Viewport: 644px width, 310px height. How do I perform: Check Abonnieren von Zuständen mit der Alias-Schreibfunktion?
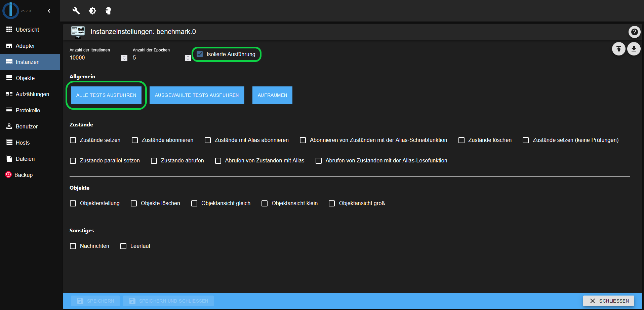(x=303, y=140)
